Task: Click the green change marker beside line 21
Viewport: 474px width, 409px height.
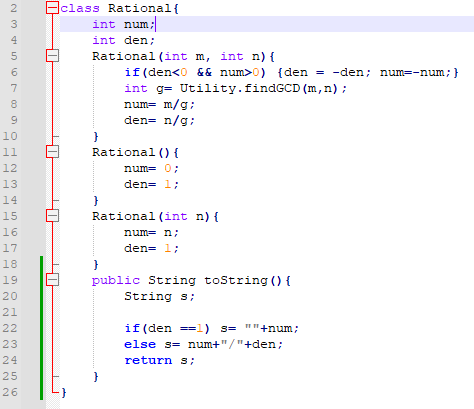Action: click(41, 312)
